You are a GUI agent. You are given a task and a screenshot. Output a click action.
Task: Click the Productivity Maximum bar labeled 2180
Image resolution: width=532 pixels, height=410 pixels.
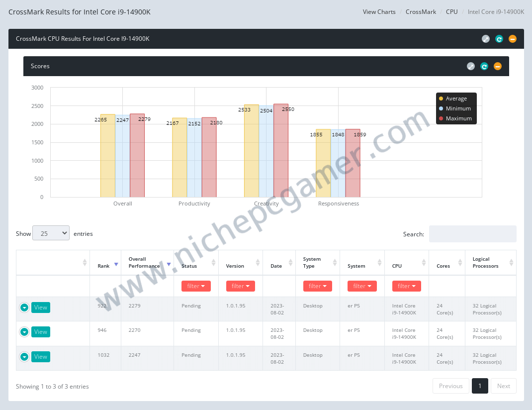coord(209,157)
